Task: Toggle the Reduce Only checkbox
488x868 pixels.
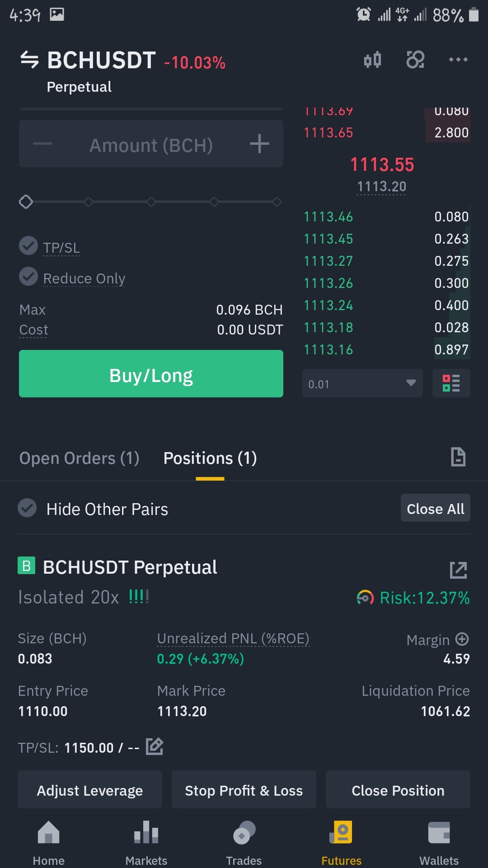Action: (28, 277)
